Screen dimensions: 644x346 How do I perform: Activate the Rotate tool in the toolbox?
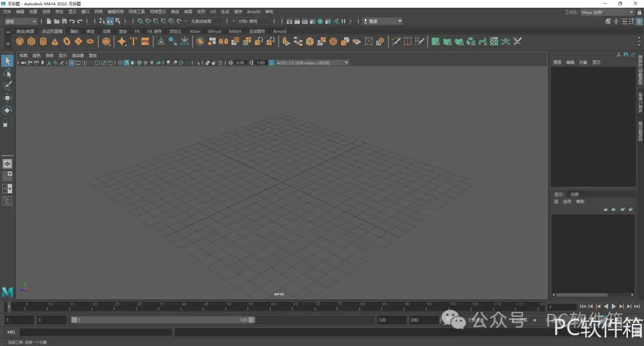point(7,110)
